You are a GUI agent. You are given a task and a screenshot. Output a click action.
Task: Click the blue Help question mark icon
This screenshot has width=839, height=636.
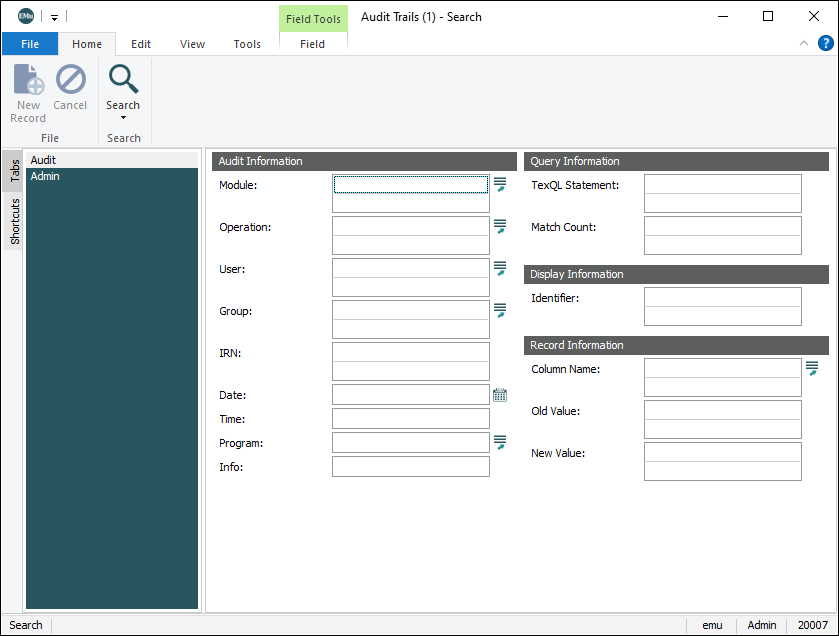(826, 43)
